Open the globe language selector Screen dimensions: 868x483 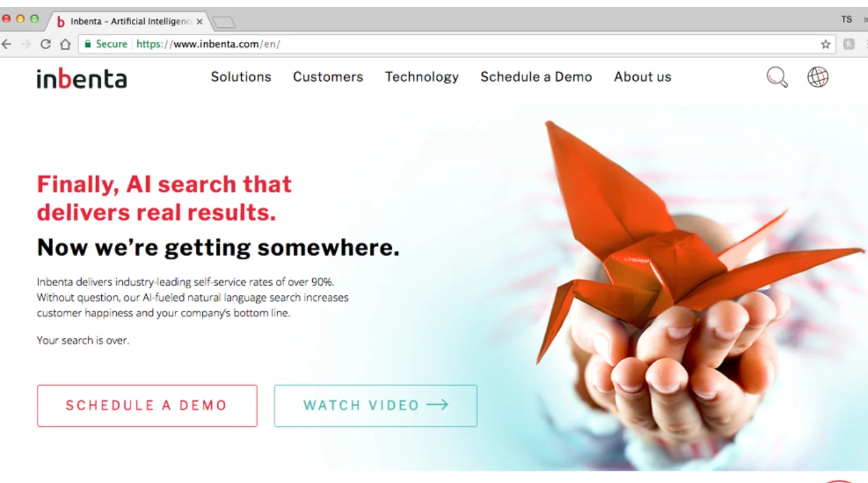818,77
